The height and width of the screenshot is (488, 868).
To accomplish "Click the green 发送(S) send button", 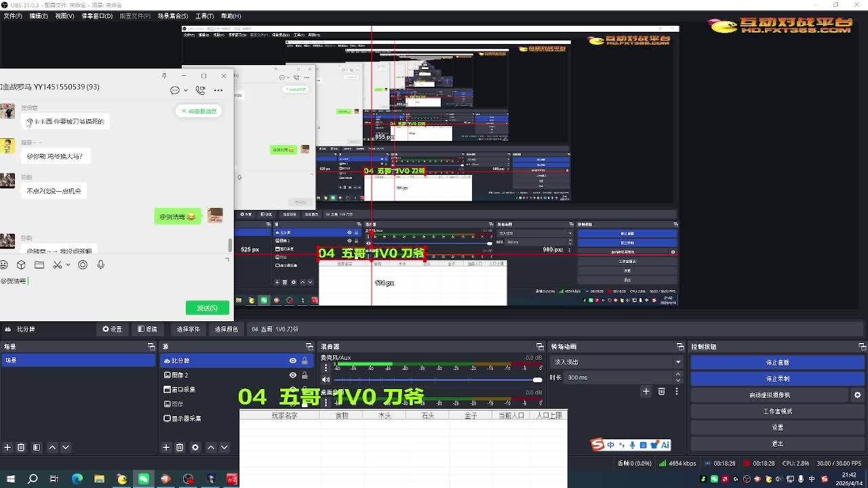I will [x=207, y=308].
